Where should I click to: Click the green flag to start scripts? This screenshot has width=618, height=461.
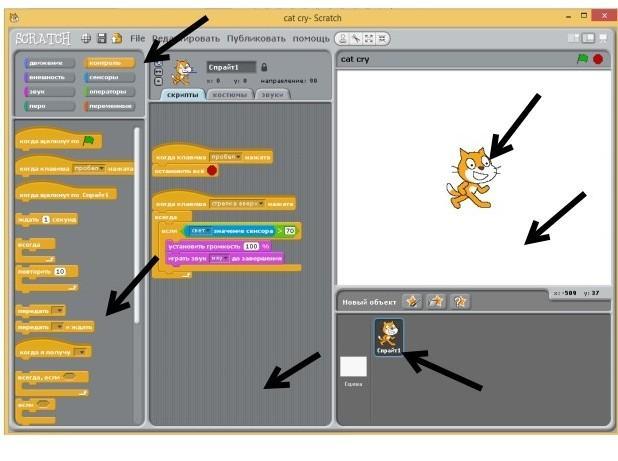point(583,59)
